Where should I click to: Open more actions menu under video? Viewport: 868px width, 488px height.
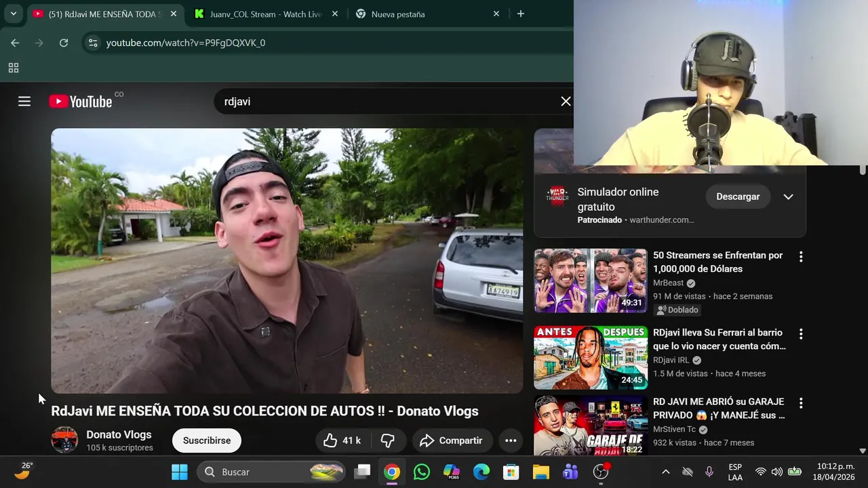511,441
